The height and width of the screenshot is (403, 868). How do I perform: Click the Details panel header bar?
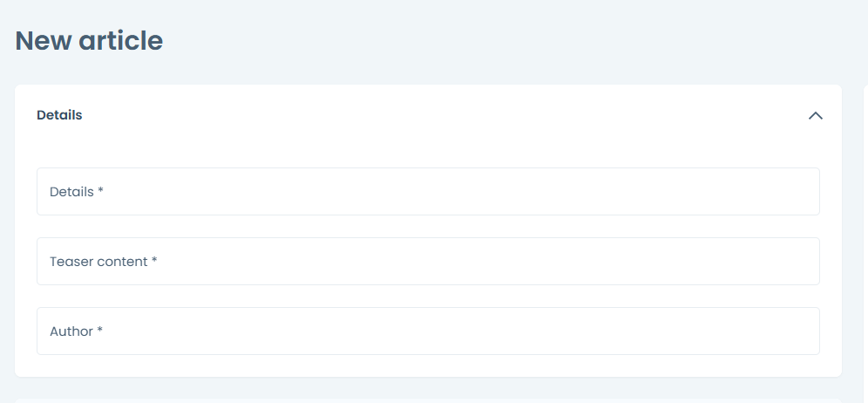(x=427, y=115)
